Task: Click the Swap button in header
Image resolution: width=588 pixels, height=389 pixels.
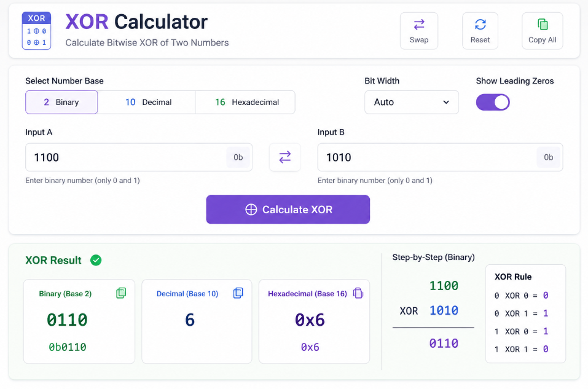Action: tap(419, 31)
